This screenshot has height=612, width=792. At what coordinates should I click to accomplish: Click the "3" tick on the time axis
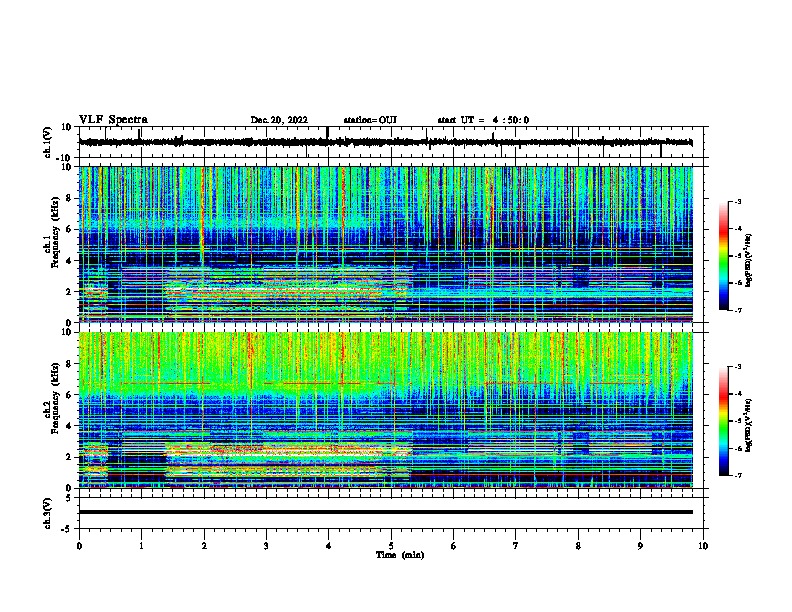(x=266, y=546)
